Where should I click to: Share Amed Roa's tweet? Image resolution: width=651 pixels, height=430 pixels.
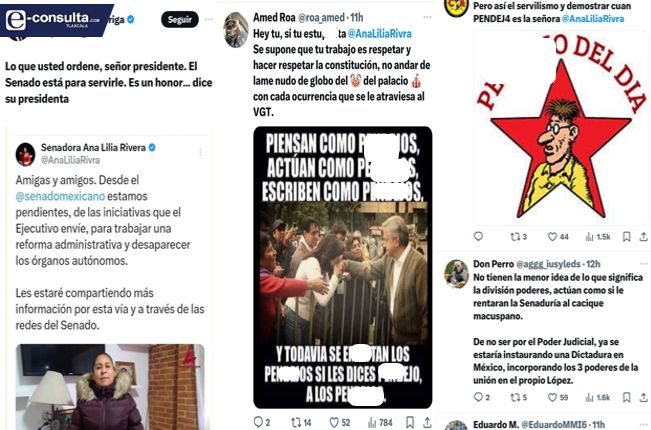tap(427, 423)
